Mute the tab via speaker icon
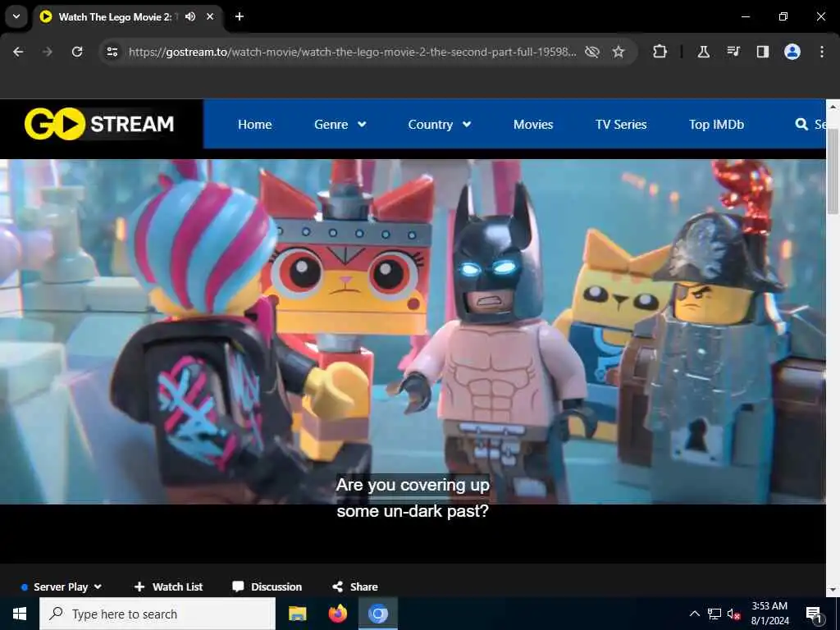This screenshot has height=630, width=840. [190, 16]
